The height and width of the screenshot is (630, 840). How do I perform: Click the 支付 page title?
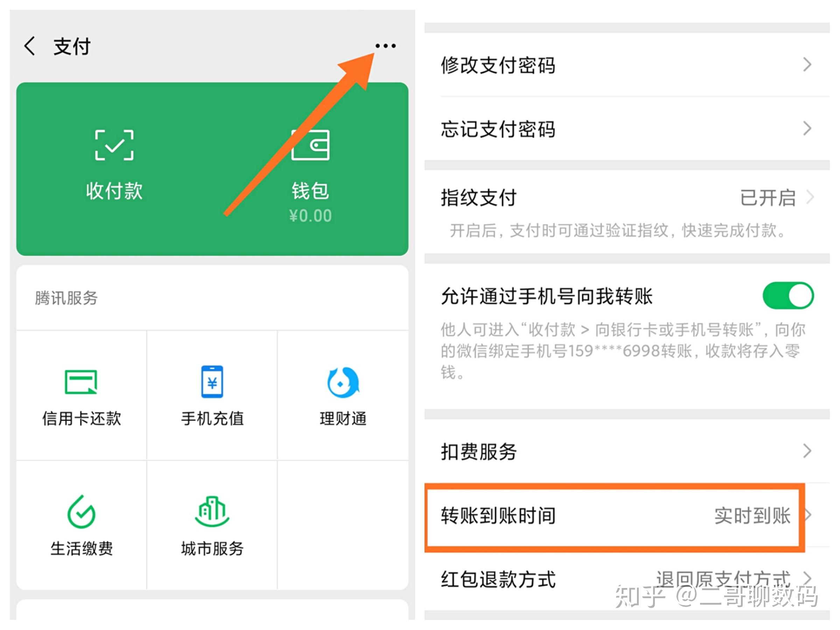coord(72,46)
